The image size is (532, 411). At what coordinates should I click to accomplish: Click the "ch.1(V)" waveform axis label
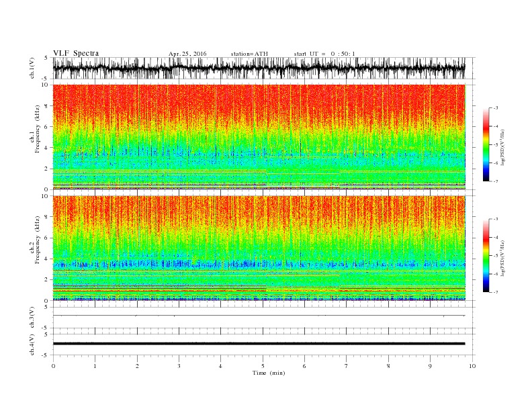pyautogui.click(x=32, y=69)
